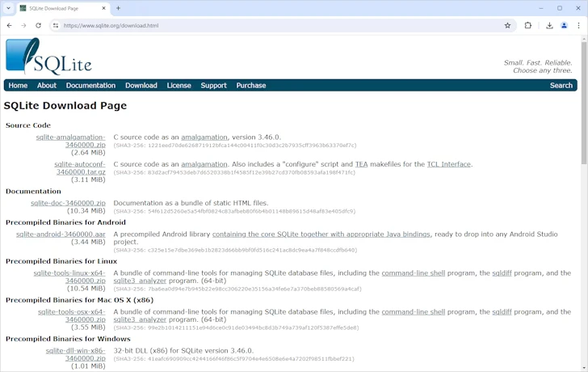Open site information icon in address bar

pyautogui.click(x=56, y=26)
